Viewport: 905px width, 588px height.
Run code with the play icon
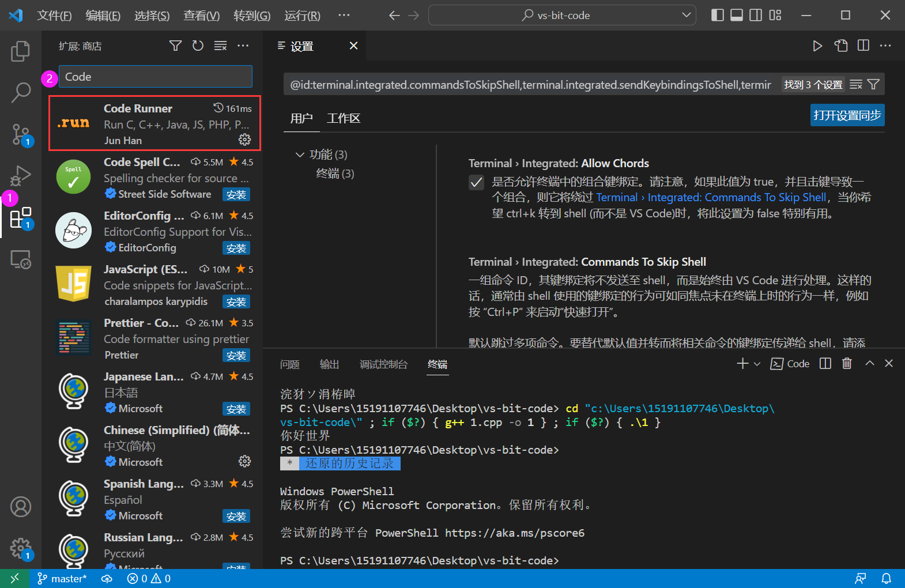pos(817,46)
